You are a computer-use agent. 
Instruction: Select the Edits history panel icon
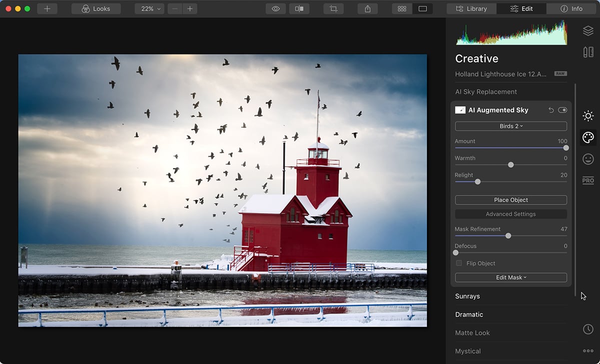[588, 329]
